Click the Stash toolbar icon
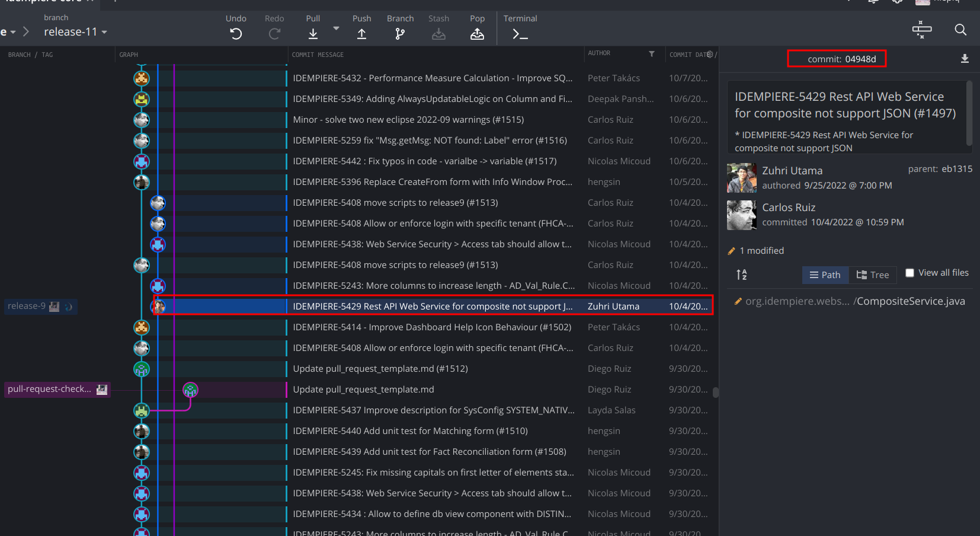This screenshot has height=536, width=980. click(x=439, y=34)
